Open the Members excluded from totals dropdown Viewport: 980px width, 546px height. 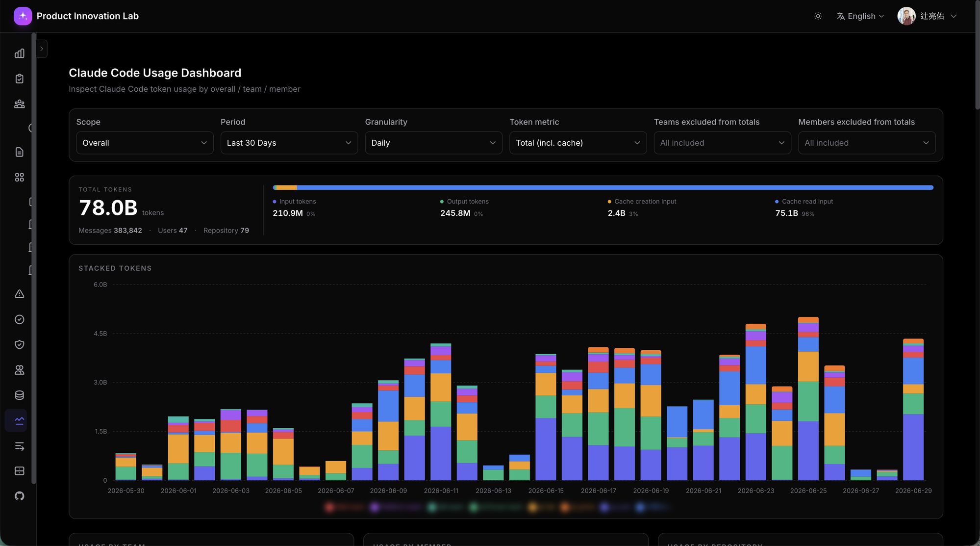tap(867, 143)
